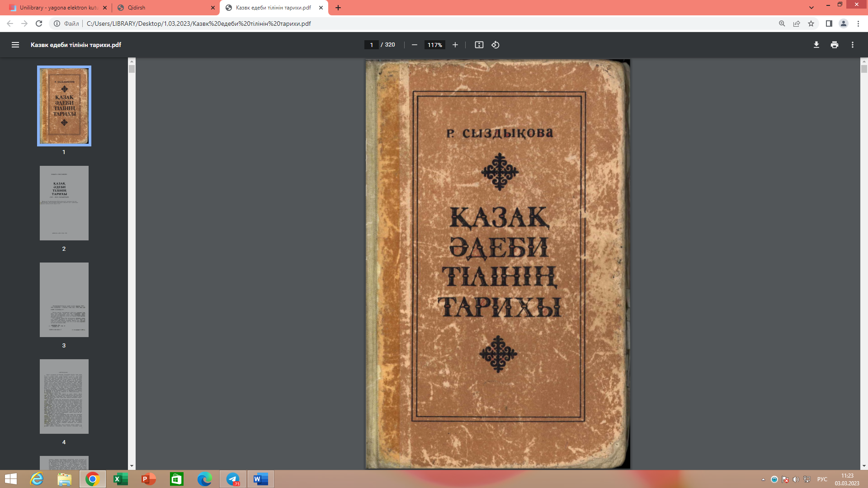Download the PDF file
The width and height of the screenshot is (868, 488).
coord(816,45)
